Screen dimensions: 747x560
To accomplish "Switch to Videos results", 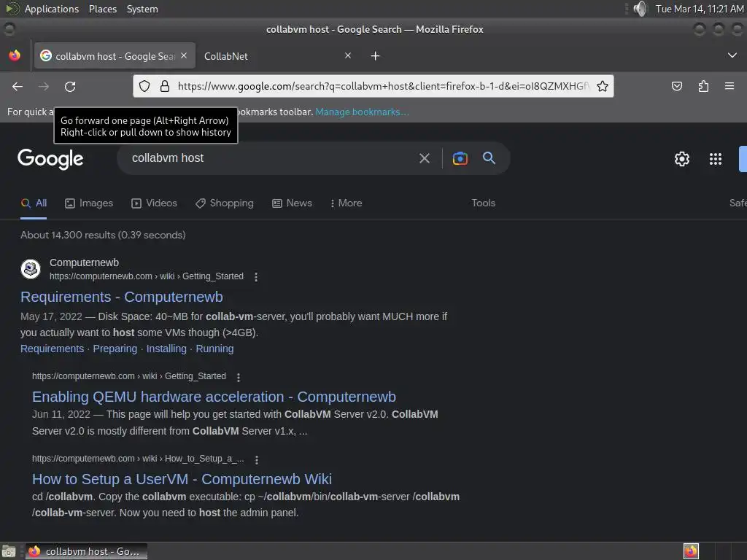I will pyautogui.click(x=155, y=203).
